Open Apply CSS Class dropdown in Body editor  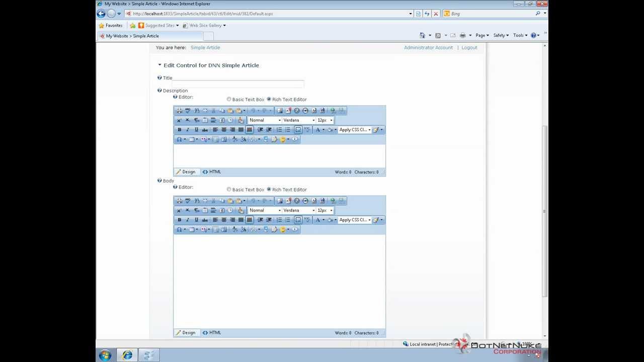point(355,220)
